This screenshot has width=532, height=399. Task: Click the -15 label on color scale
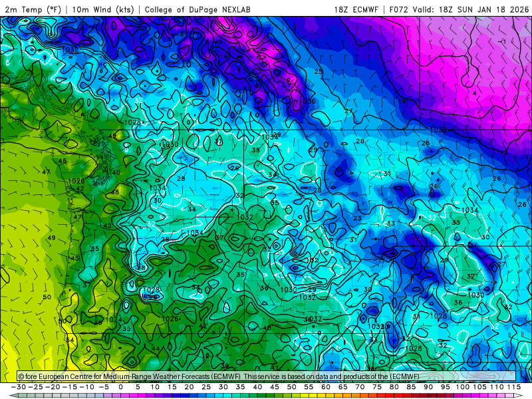(x=69, y=387)
